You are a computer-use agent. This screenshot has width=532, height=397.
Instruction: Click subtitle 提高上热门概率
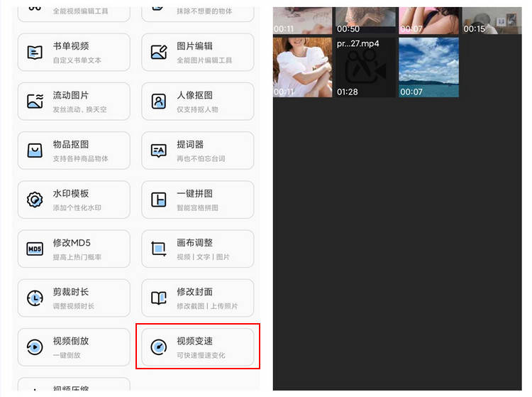[x=77, y=257]
